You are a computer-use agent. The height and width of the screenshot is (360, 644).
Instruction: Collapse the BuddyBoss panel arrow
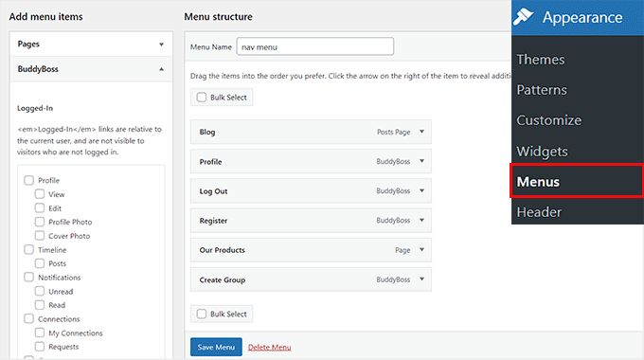click(161, 69)
